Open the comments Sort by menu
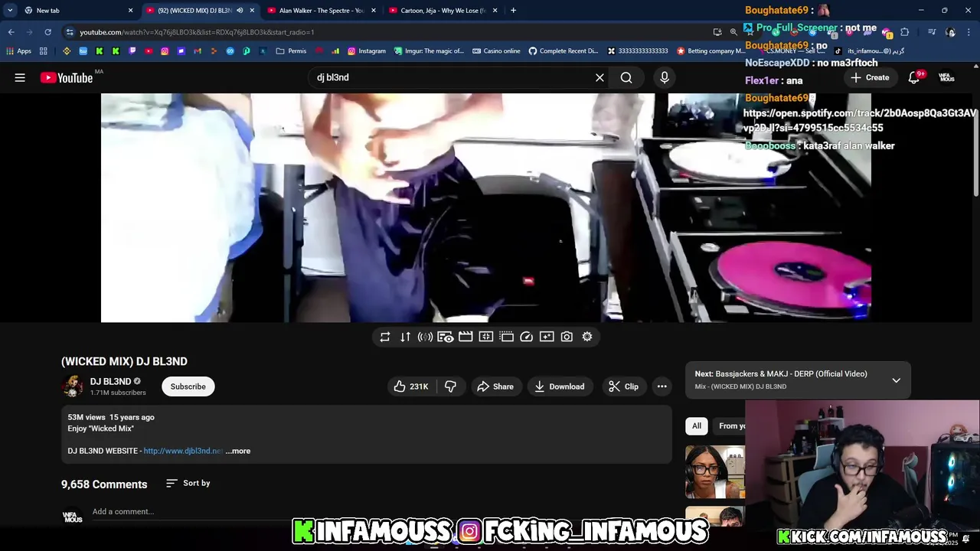980x551 pixels. tap(188, 483)
